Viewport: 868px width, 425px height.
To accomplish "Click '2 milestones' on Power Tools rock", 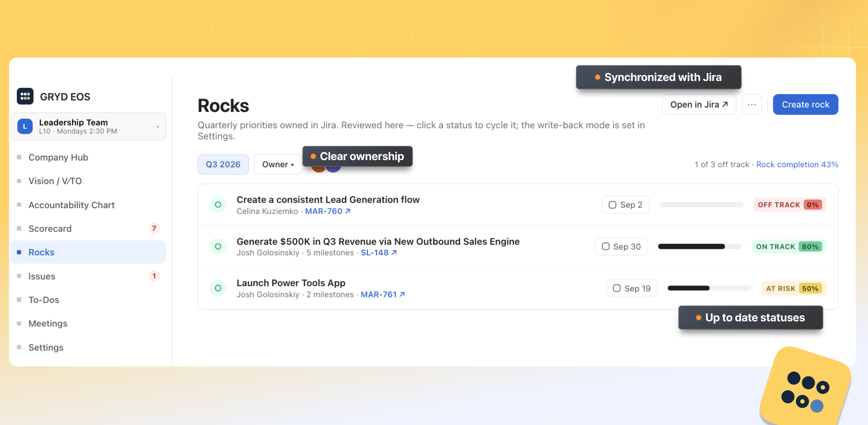I will [330, 294].
